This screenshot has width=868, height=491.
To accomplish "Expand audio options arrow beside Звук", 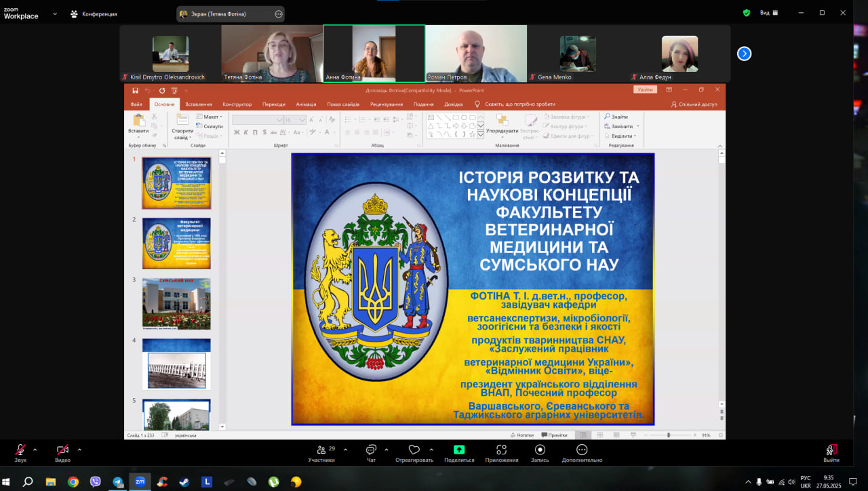I will click(35, 449).
